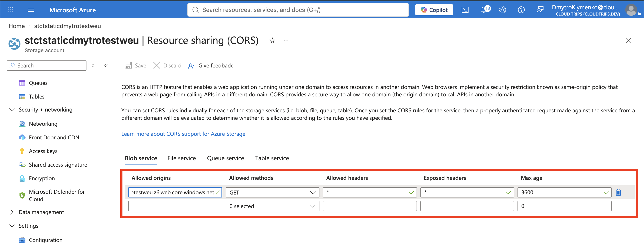Screen dimensions: 644x246
Task: Edit allowed headers field in GET rule
Action: (370, 193)
